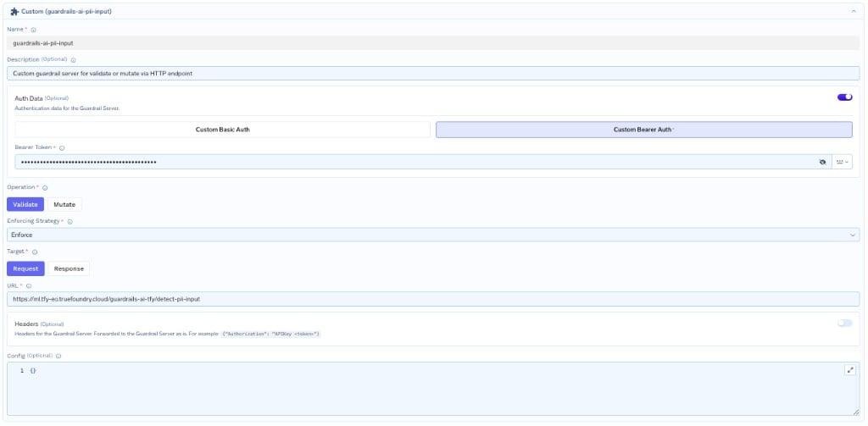868x426 pixels.
Task: Open info tooltip next to Target label
Action: pyautogui.click(x=34, y=252)
